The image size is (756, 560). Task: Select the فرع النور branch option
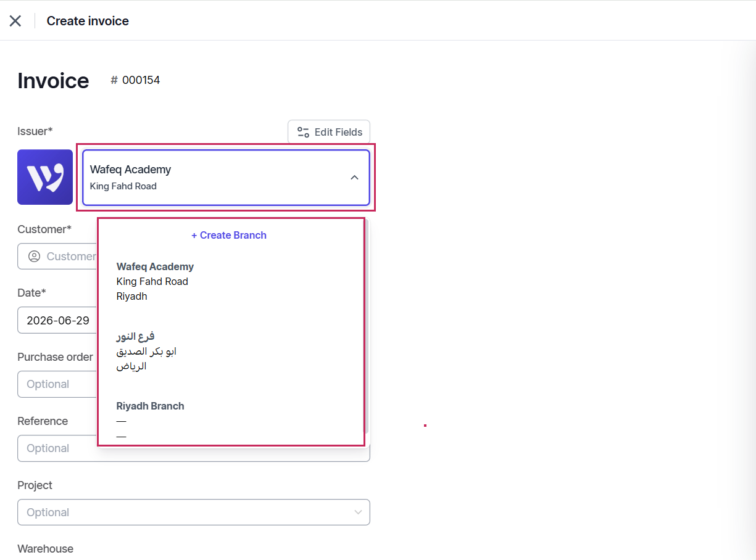(x=231, y=351)
